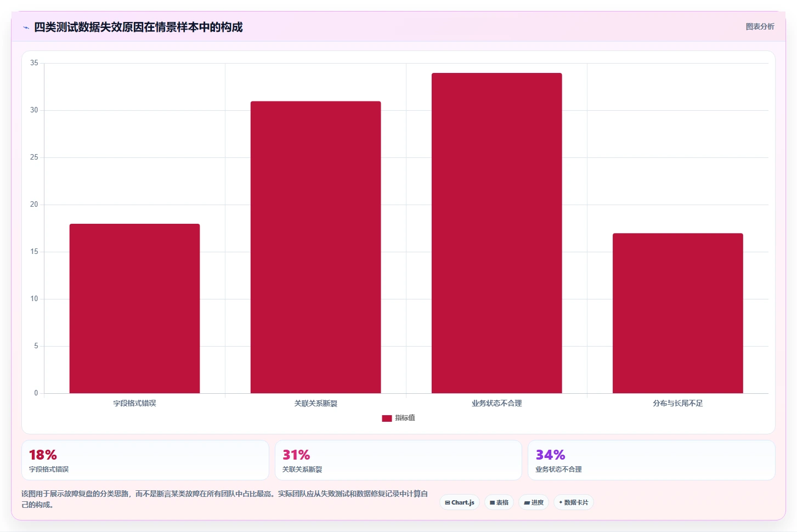Select the tallest bar for 业务状态不合理
The width and height of the screenshot is (797, 532).
(496, 233)
